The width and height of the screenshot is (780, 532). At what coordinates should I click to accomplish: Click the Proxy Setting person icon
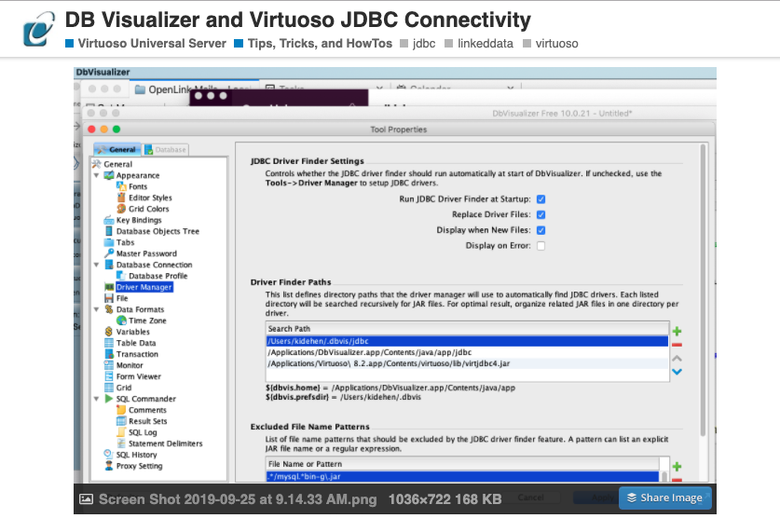(109, 466)
